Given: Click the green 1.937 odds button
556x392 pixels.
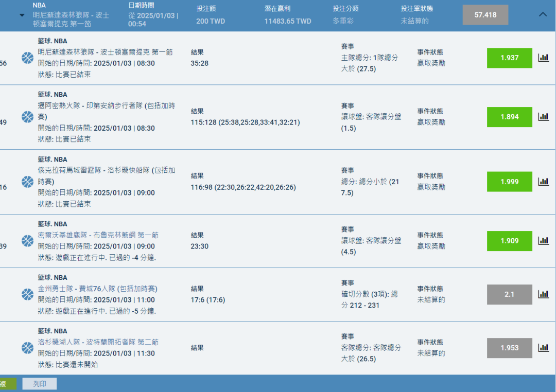Looking at the screenshot, I should [x=509, y=58].
